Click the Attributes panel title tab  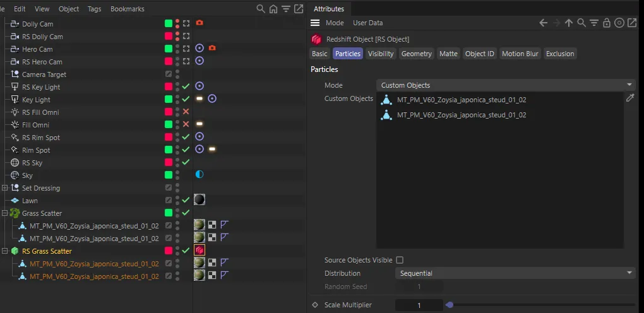tap(329, 9)
